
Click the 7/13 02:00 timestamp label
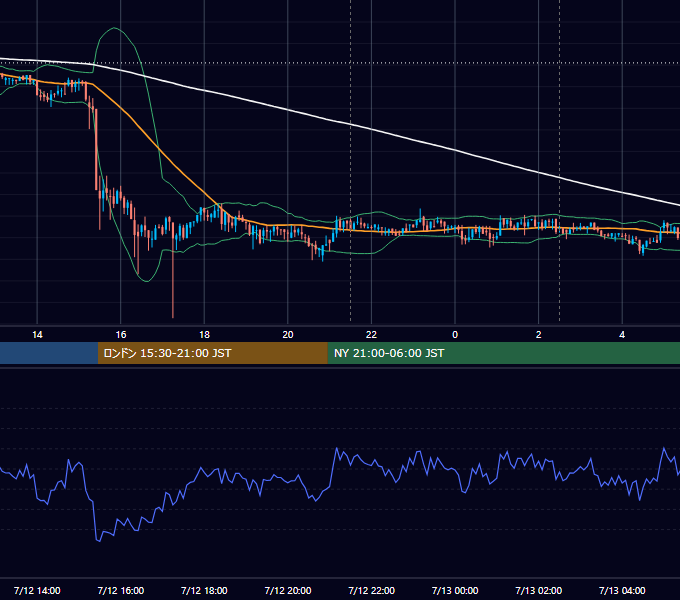click(539, 590)
